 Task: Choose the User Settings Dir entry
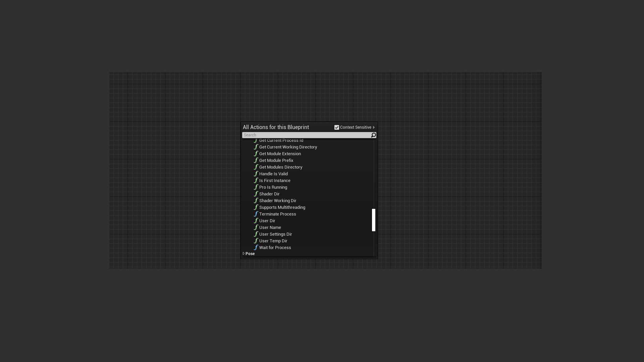275,234
